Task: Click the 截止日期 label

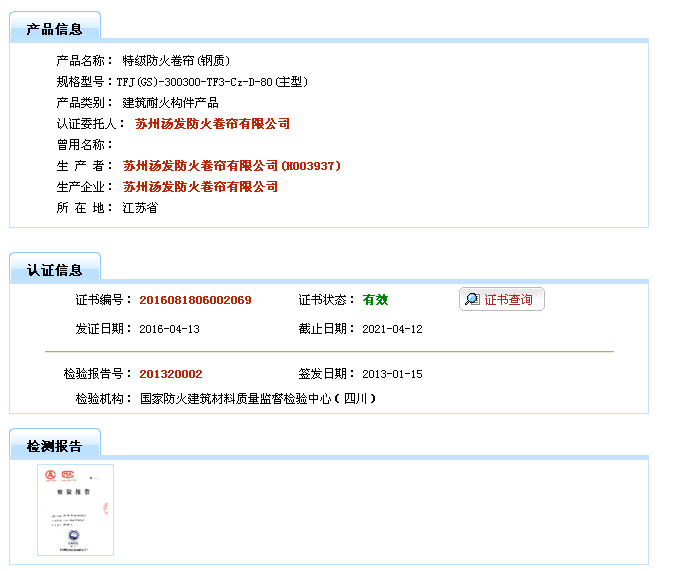Action: pos(326,329)
